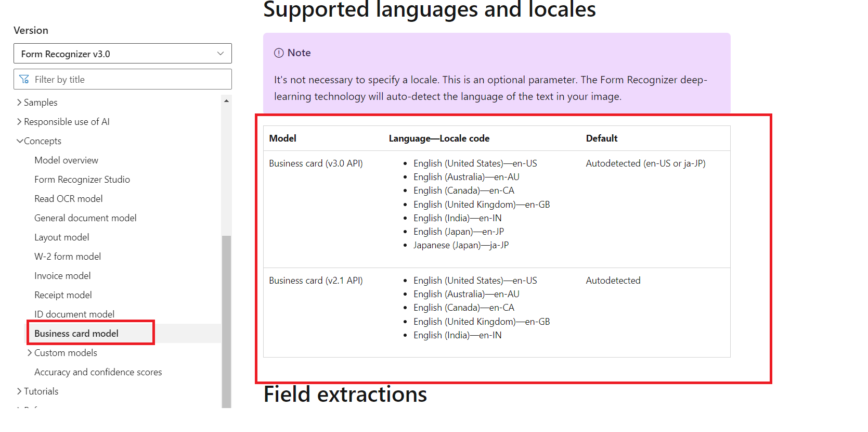
Task: Click the Model column header
Action: click(282, 138)
